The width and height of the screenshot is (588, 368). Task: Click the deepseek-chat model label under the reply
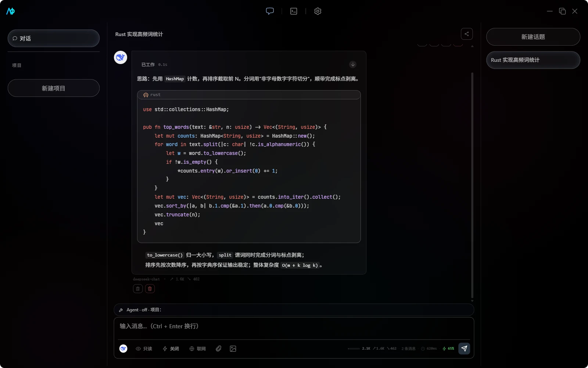(146, 279)
